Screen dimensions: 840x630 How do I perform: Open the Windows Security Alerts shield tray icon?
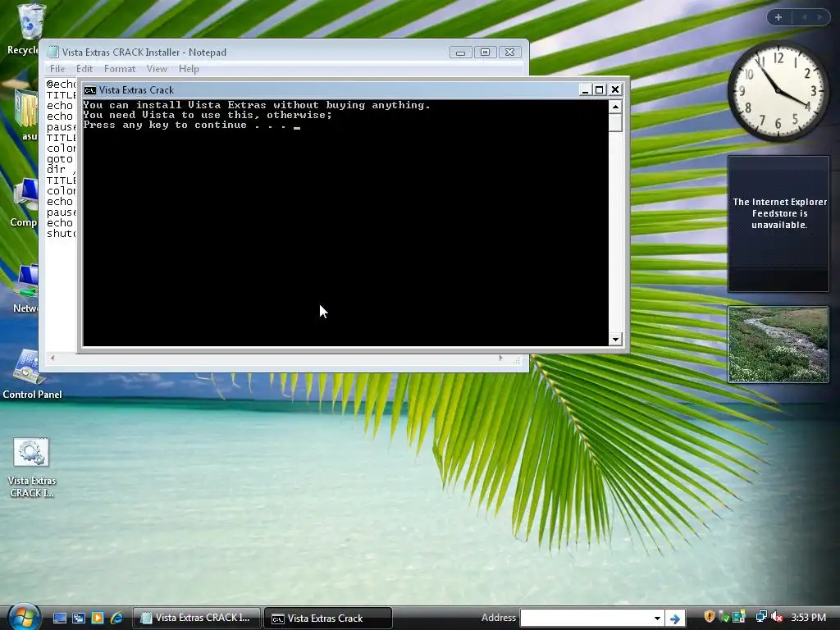(710, 617)
